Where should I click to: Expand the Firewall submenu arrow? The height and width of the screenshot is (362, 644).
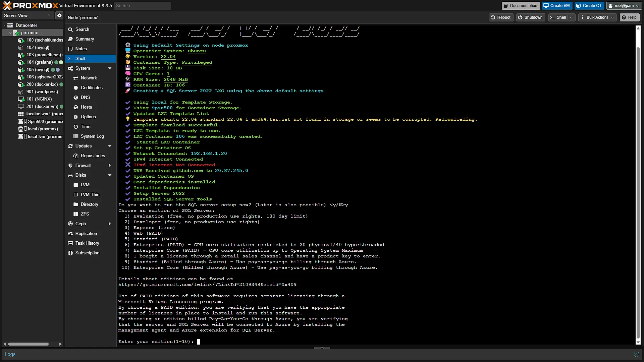pyautogui.click(x=110, y=166)
